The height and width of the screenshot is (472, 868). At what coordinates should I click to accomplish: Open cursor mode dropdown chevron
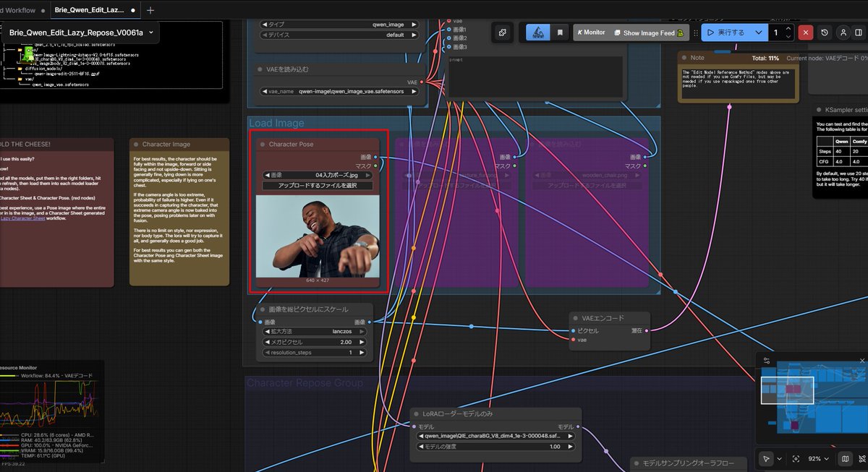[x=779, y=459]
